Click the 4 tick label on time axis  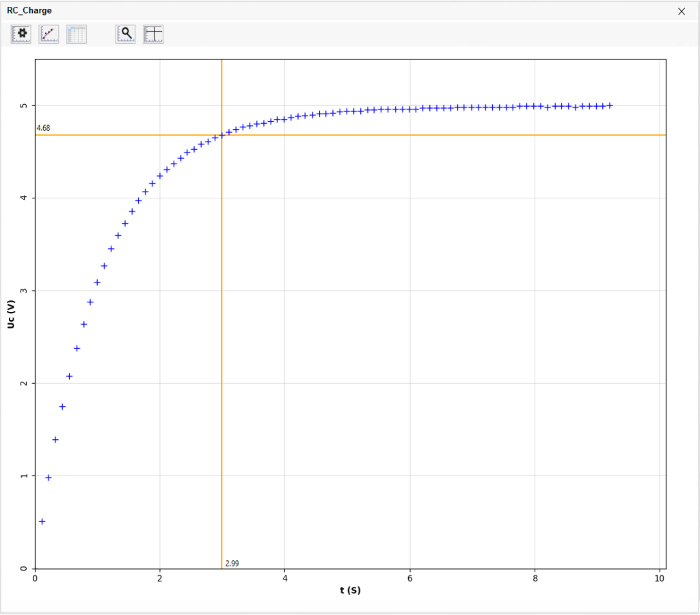click(x=284, y=578)
